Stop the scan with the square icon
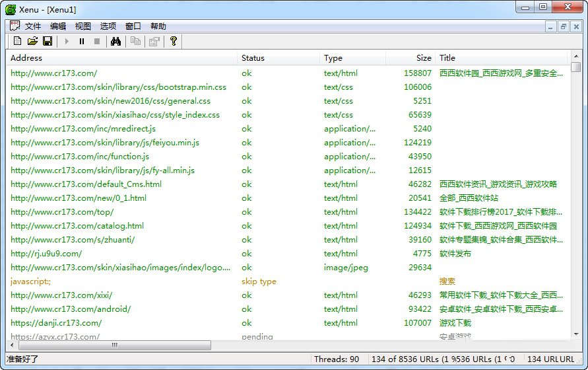The width and height of the screenshot is (588, 370). click(x=97, y=42)
